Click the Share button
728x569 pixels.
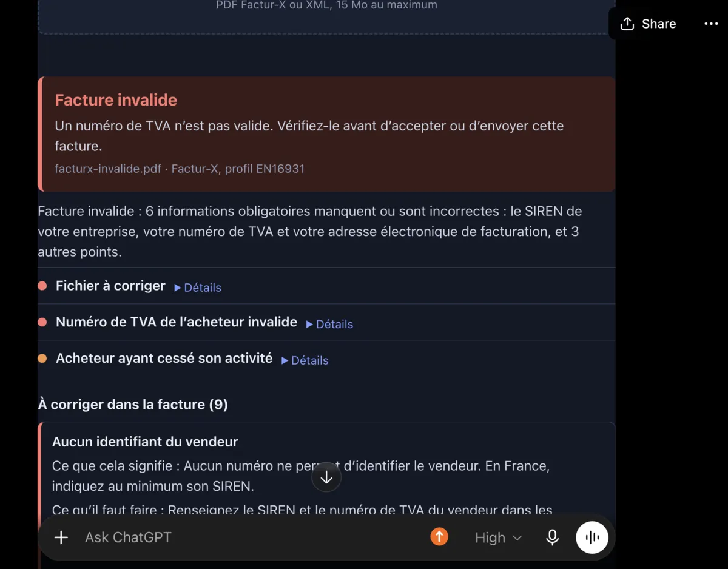point(648,24)
